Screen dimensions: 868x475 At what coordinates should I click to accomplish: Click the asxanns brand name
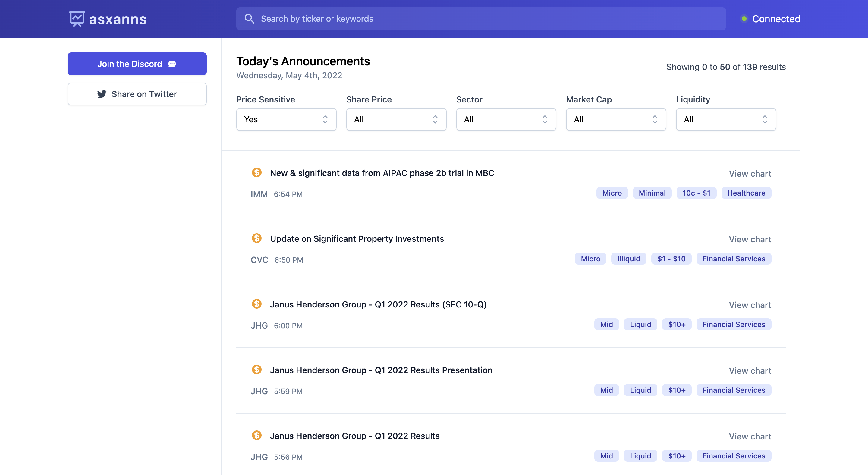(118, 19)
